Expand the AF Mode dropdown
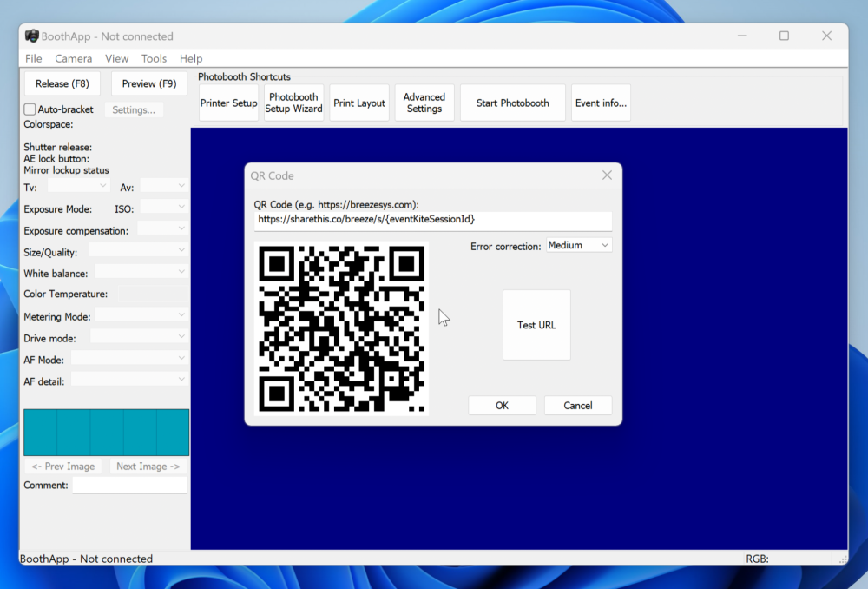This screenshot has width=868, height=589. pos(129,359)
